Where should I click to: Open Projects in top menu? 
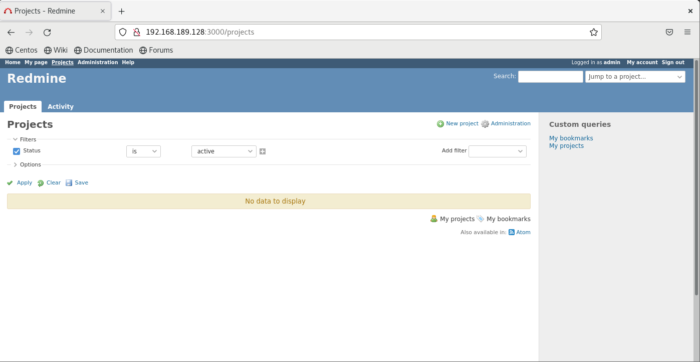62,62
